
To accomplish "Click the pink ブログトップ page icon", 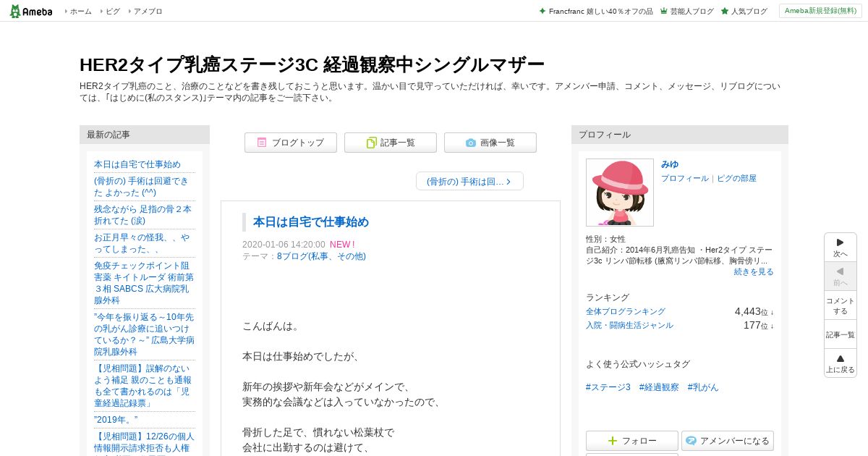I will (x=262, y=143).
